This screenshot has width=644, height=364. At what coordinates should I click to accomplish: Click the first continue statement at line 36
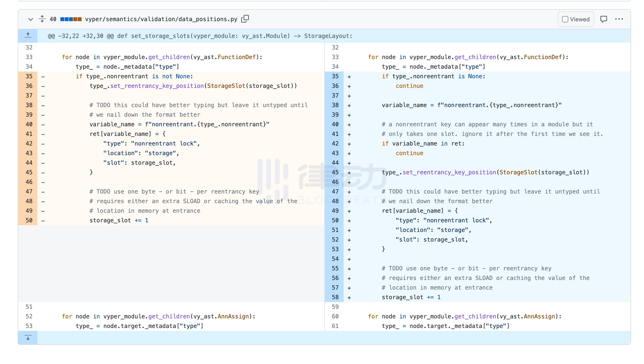pos(409,86)
